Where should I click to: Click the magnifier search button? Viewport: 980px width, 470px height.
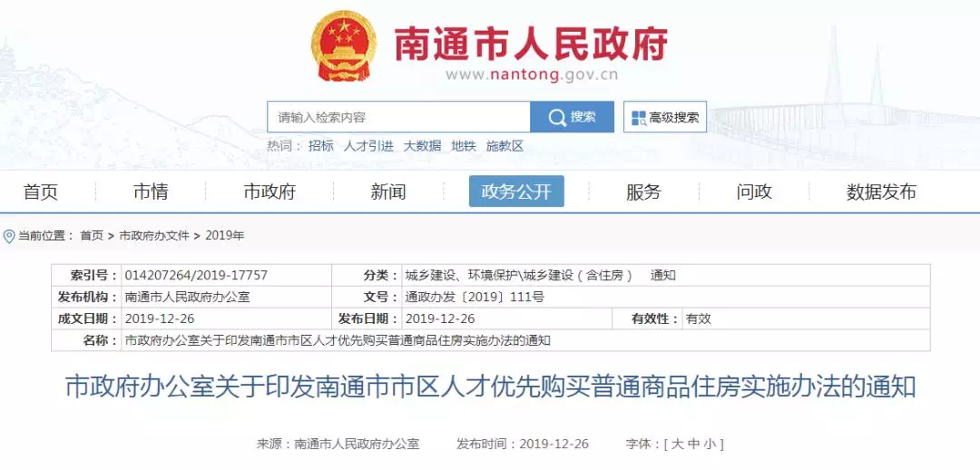click(x=572, y=117)
